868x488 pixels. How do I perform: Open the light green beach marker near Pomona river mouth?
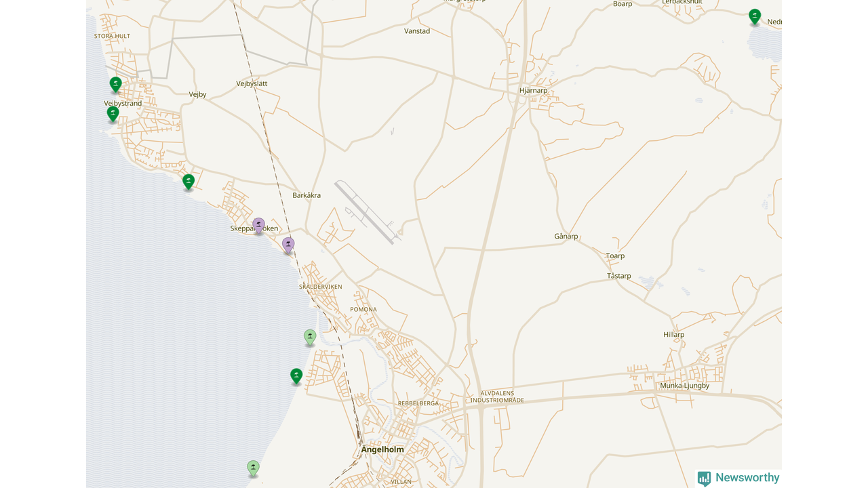(x=310, y=338)
